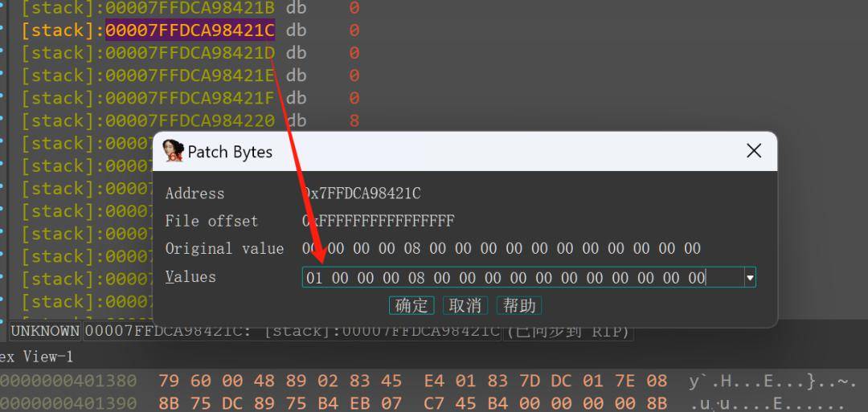Select stack line at address 00007FFDCA98421E
Screen dimensions: 868x412
(x=190, y=75)
